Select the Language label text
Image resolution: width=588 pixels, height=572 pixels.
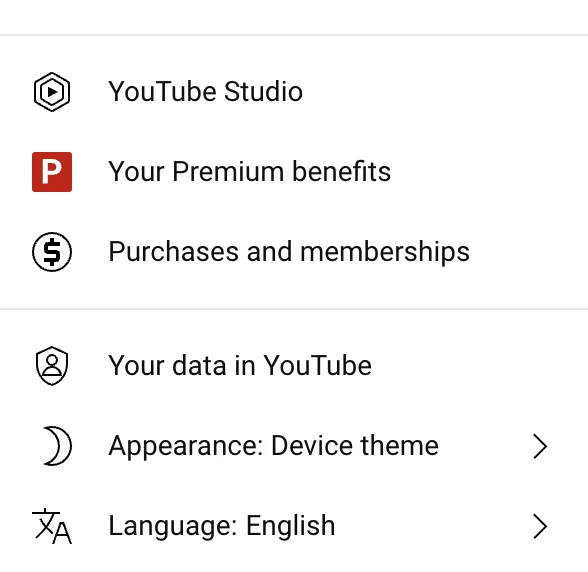pos(172,527)
